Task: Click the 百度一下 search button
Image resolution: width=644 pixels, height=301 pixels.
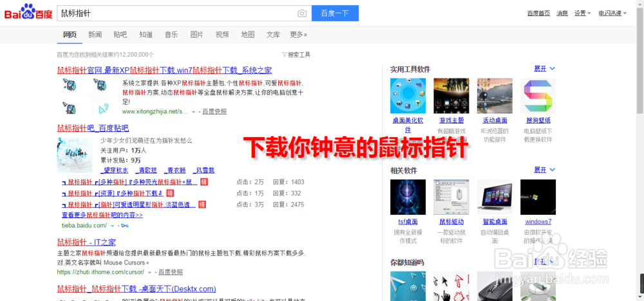Action: pos(335,13)
